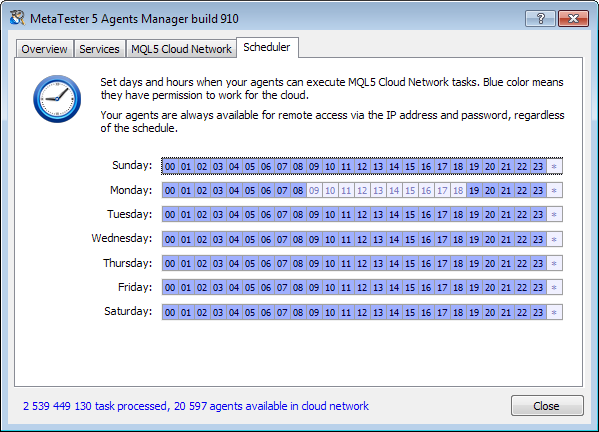This screenshot has width=599, height=432.
Task: Click the MetaTester app icon in title bar
Action: point(17,18)
